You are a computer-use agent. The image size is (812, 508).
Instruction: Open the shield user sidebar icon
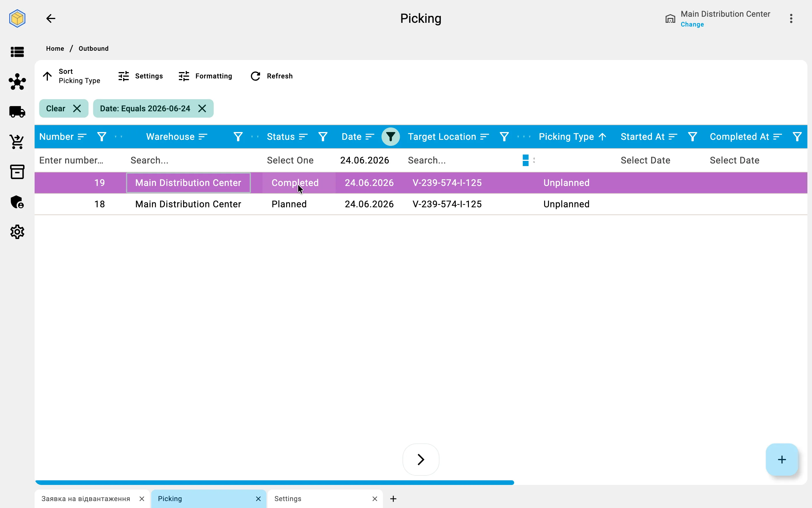(17, 202)
